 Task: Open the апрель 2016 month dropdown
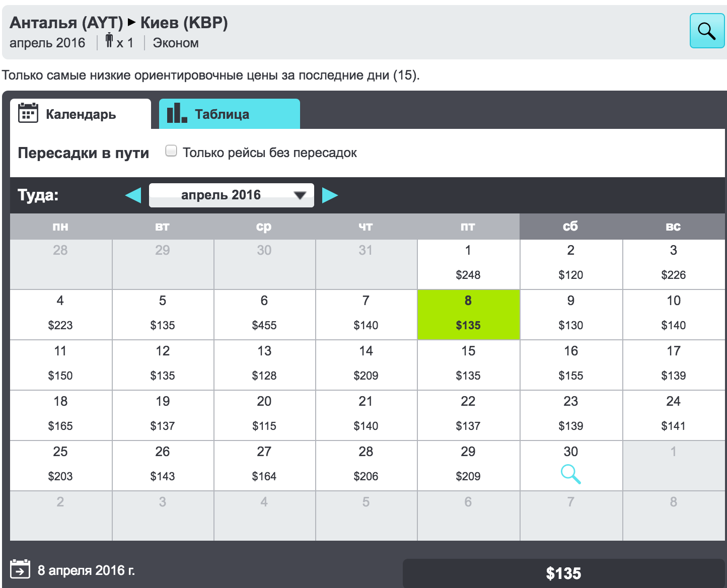(232, 195)
